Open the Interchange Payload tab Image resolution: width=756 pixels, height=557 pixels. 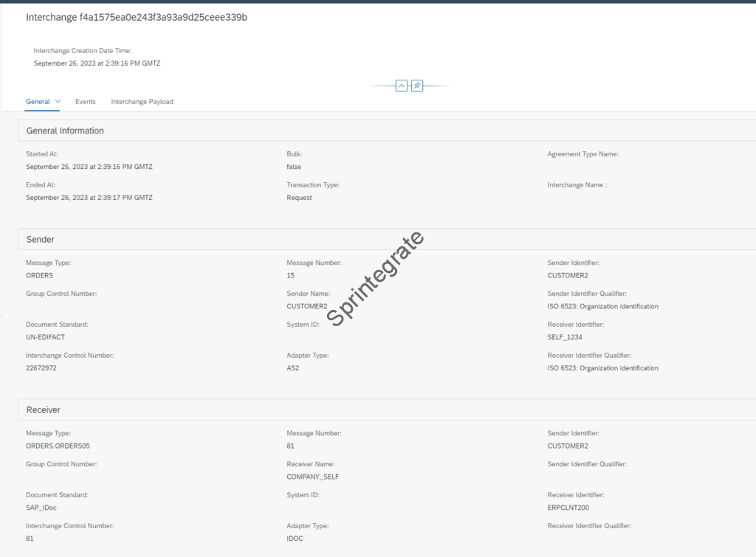[142, 101]
